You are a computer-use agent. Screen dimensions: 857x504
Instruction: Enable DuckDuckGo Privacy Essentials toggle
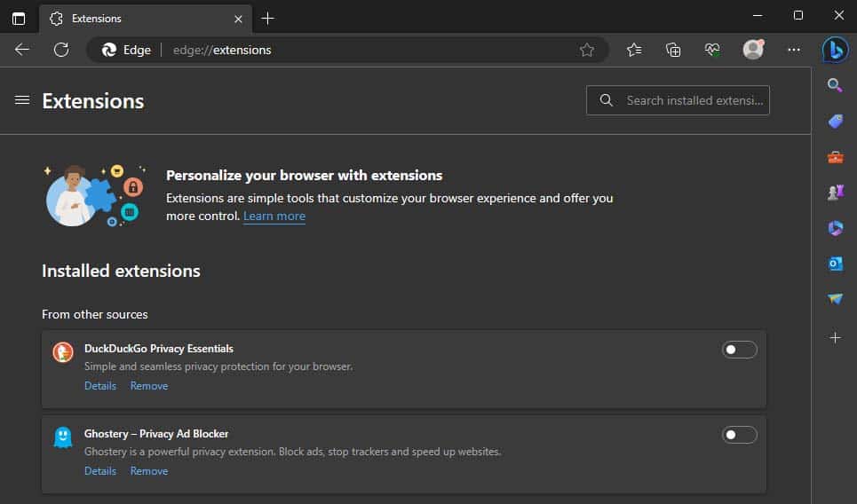(739, 350)
